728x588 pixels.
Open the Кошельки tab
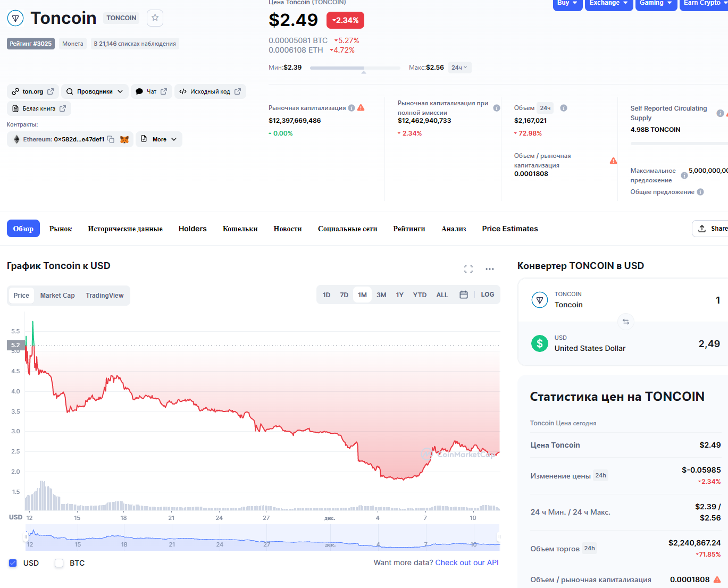pos(240,229)
